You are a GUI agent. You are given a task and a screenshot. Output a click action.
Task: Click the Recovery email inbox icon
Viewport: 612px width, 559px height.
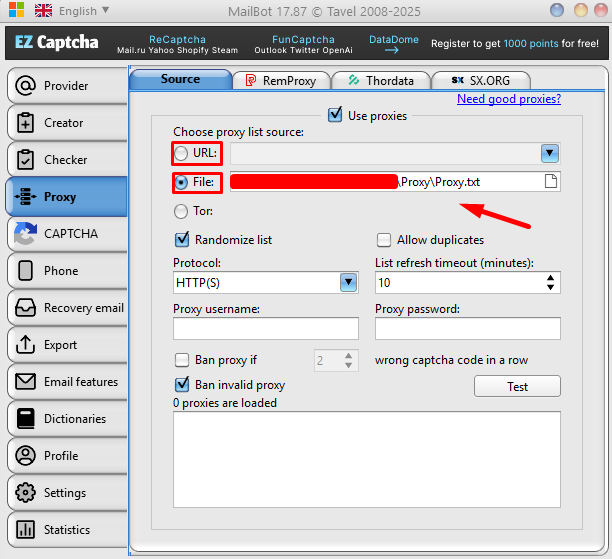[x=25, y=308]
